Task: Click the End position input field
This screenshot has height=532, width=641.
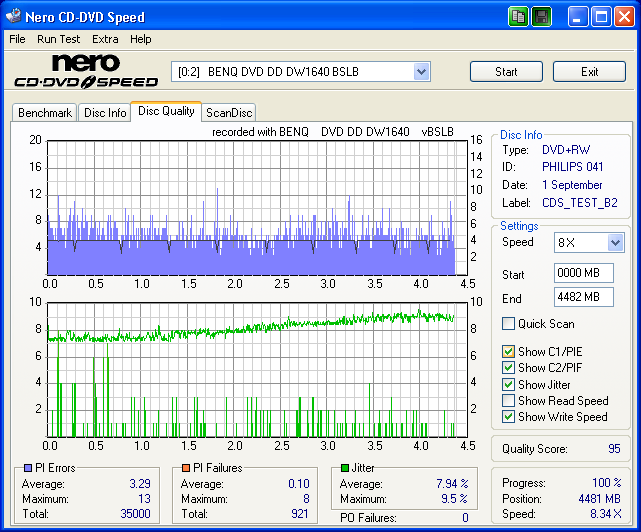Action: [583, 297]
